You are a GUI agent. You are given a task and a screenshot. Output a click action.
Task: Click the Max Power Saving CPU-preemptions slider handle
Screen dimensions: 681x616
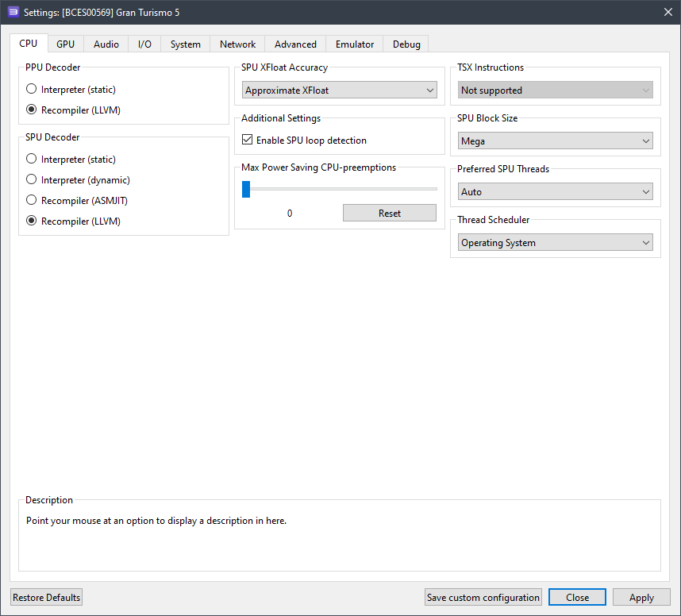246,189
